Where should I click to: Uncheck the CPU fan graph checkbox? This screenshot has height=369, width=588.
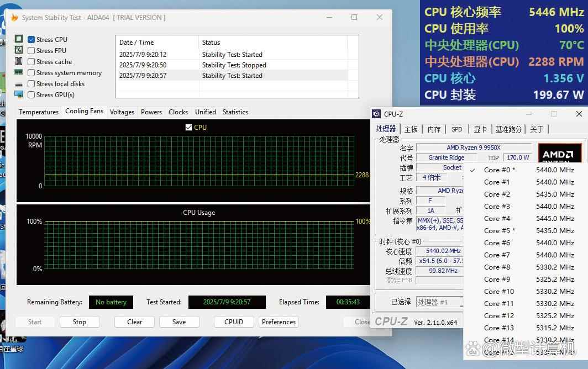point(188,128)
